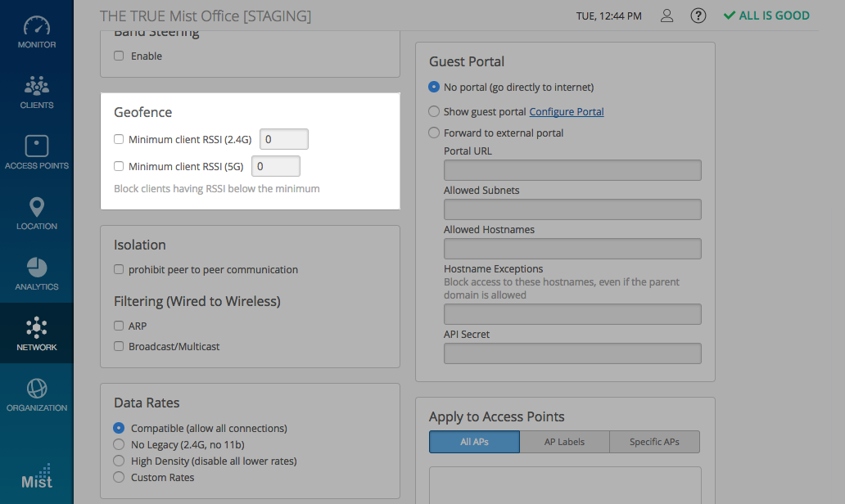
Task: Enable Minimum client RSSI (2.4G) checkbox
Action: 119,140
